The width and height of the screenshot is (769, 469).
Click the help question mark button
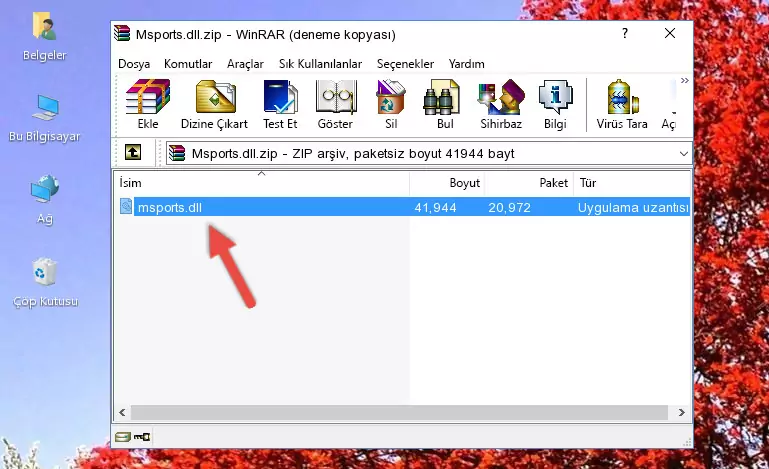(x=625, y=33)
